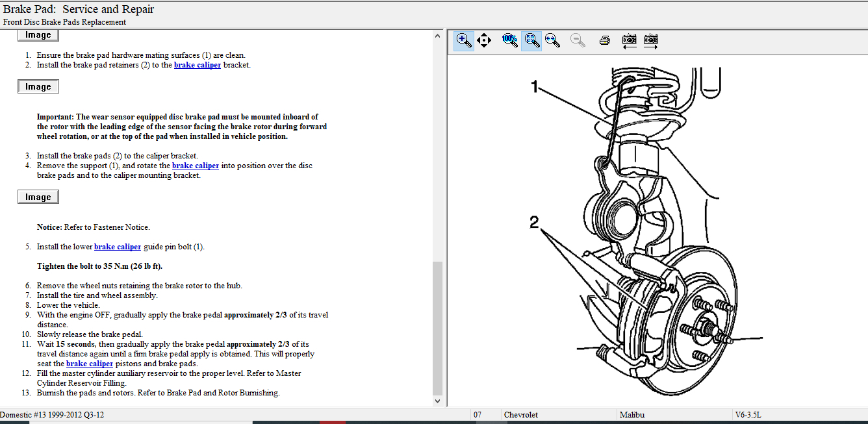Print the brake diagram
Screen dimensions: 868x424
pyautogui.click(x=604, y=40)
